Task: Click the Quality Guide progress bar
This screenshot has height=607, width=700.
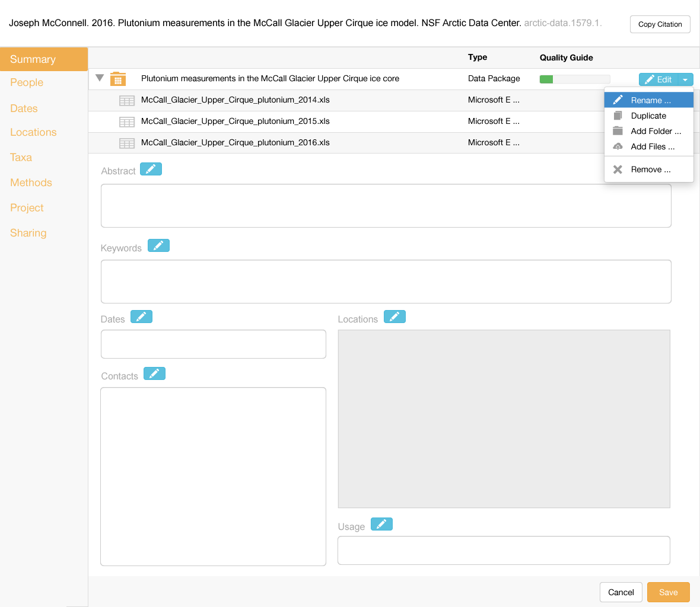Action: pyautogui.click(x=574, y=79)
